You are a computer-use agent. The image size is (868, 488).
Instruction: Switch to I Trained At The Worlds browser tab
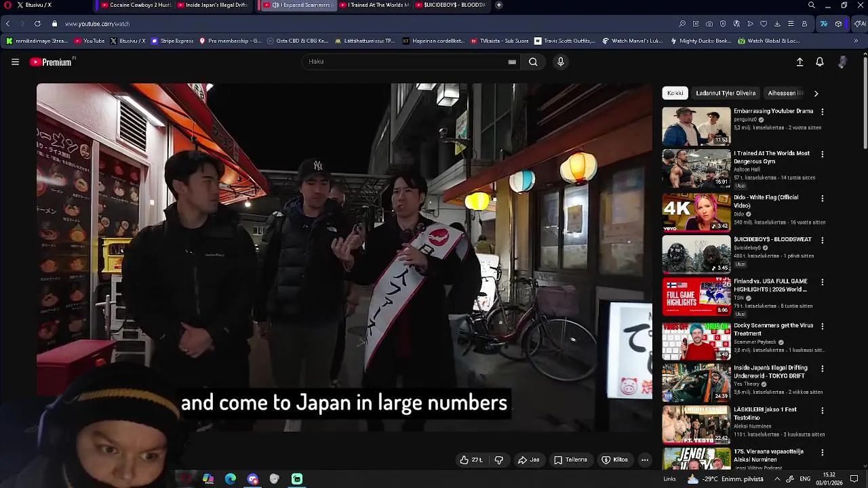(374, 5)
